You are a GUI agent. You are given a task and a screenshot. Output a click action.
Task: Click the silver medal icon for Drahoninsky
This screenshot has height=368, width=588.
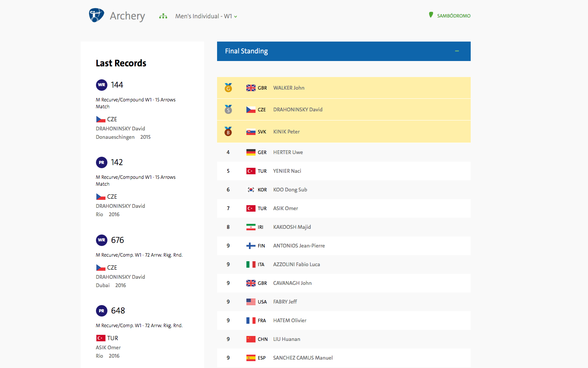pos(228,109)
